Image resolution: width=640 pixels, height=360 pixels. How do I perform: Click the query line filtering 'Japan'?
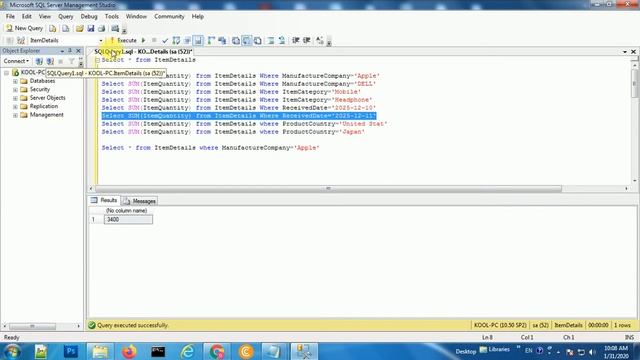233,132
